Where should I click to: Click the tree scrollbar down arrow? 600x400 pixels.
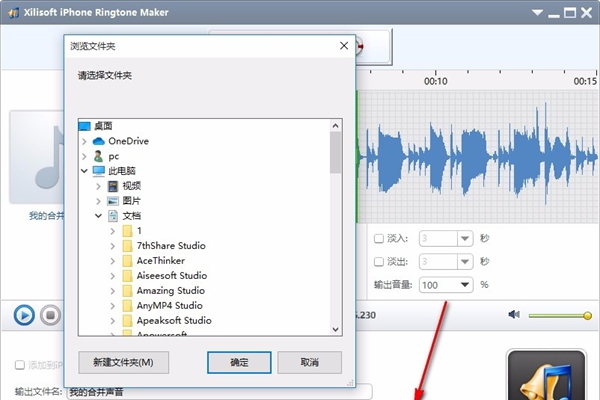coord(336,329)
